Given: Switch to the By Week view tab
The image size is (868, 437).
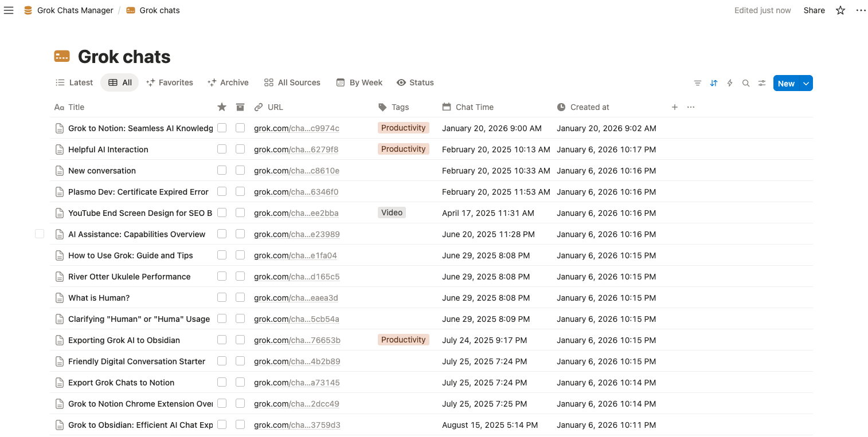Looking at the screenshot, I should (x=359, y=82).
